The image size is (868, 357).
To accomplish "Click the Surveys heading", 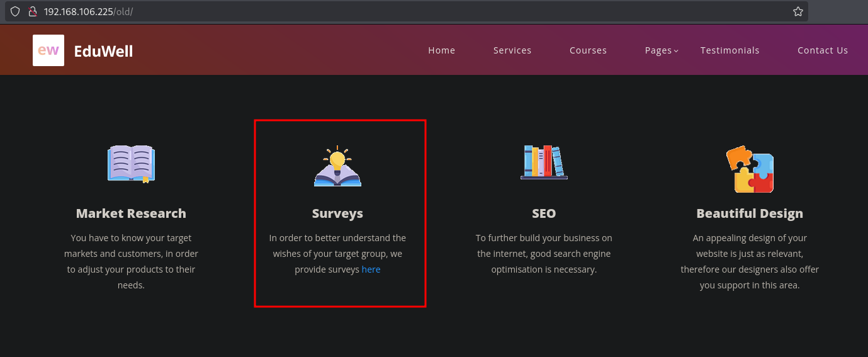I will (337, 213).
